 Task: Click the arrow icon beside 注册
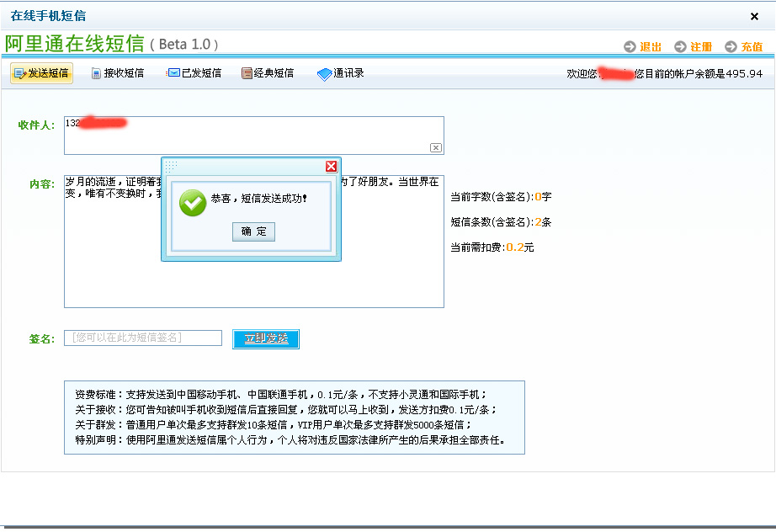pos(681,46)
